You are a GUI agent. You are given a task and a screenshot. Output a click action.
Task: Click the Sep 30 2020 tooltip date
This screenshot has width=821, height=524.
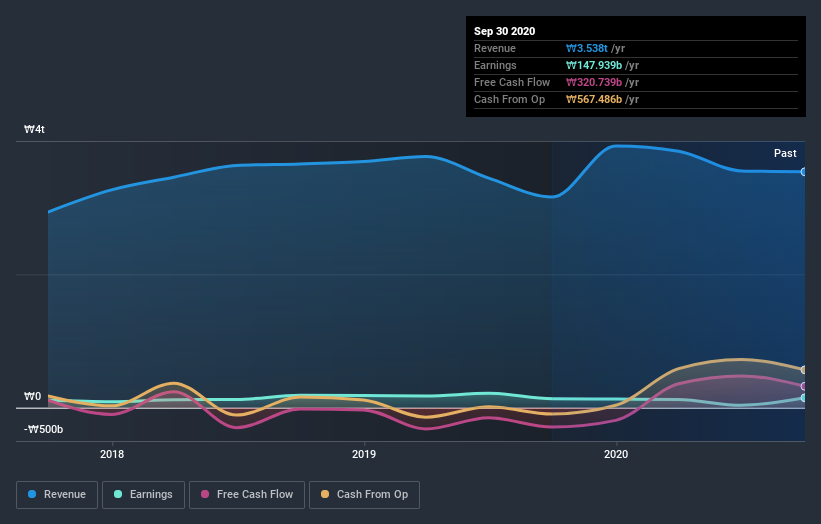(504, 31)
